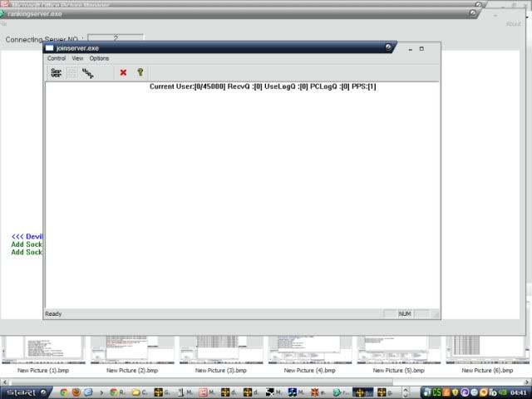This screenshot has height=399, width=532.
Task: Click the red X toolbar icon
Action: 123,73
